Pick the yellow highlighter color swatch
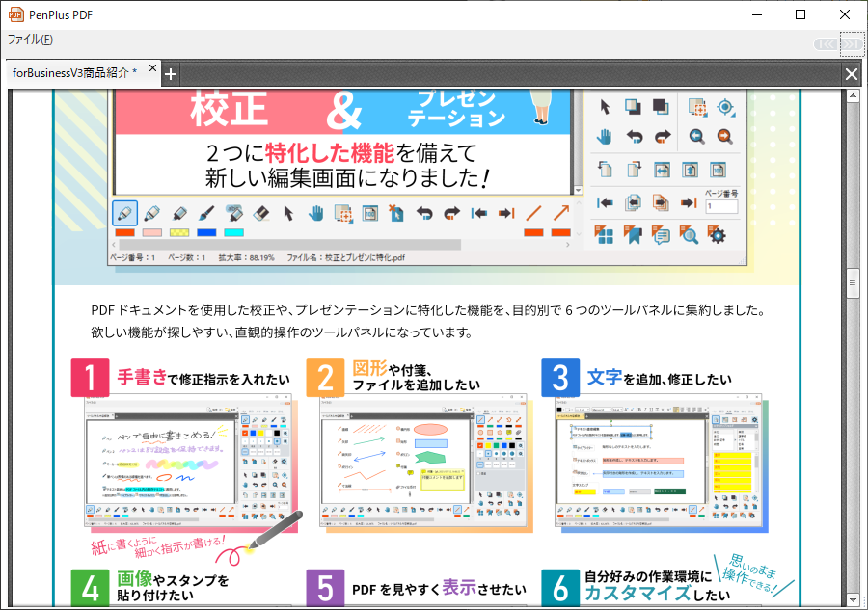The image size is (868, 610). 179,232
